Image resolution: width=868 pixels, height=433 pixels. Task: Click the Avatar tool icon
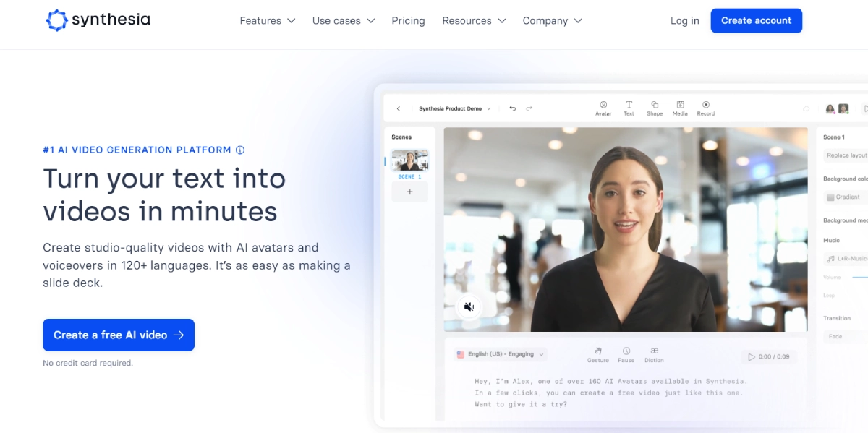pyautogui.click(x=603, y=106)
